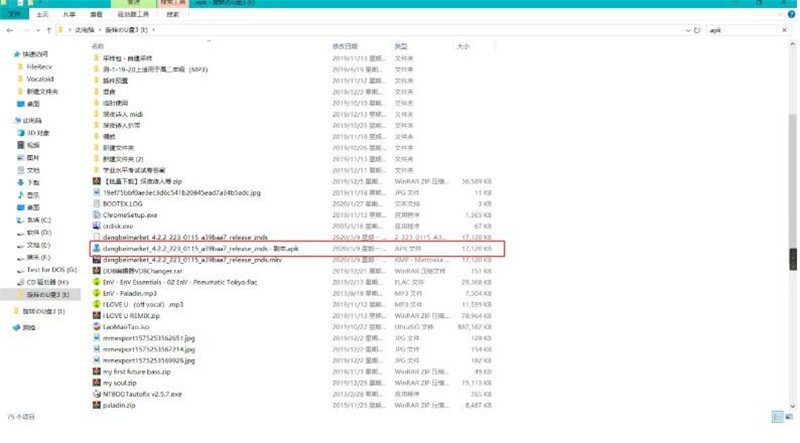This screenshot has width=800, height=443.
Task: Expand the breadcrumb chevron after drive (I:)
Action: pyautogui.click(x=153, y=30)
